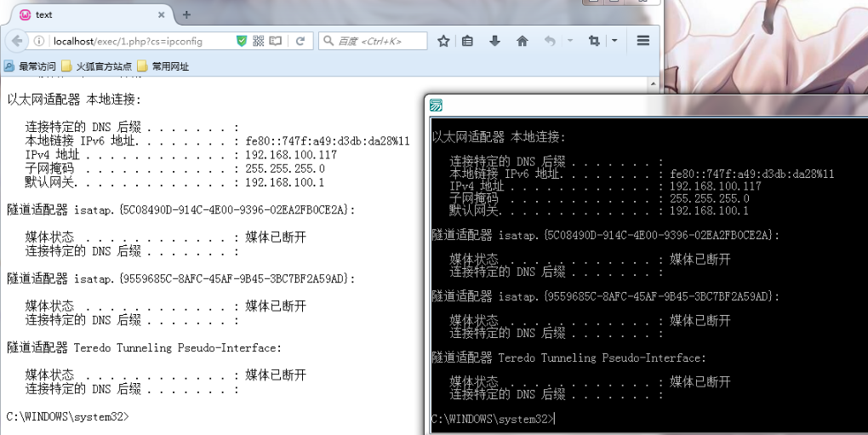Enable reader view book icon

tap(275, 41)
